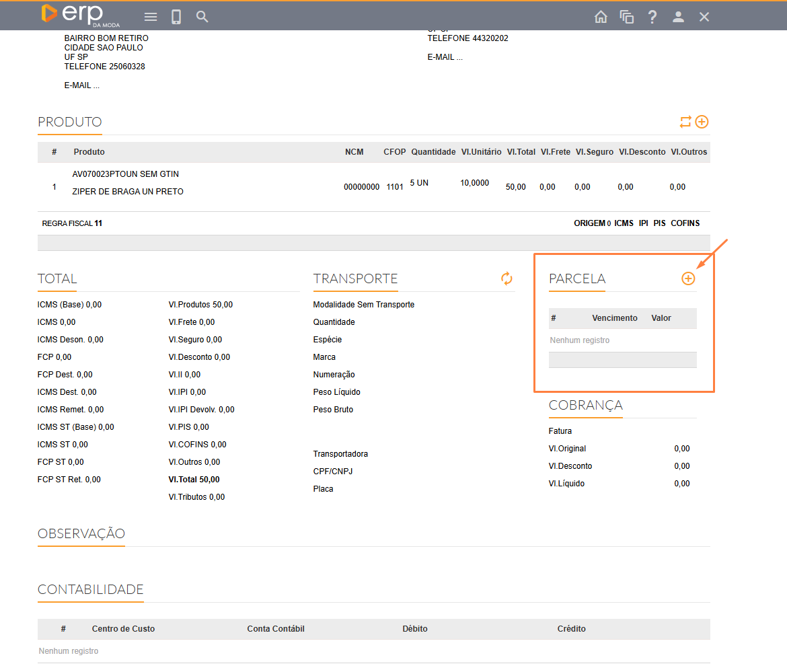Click the PIS tax link
Viewport: 787px width, 672px height.
[659, 223]
